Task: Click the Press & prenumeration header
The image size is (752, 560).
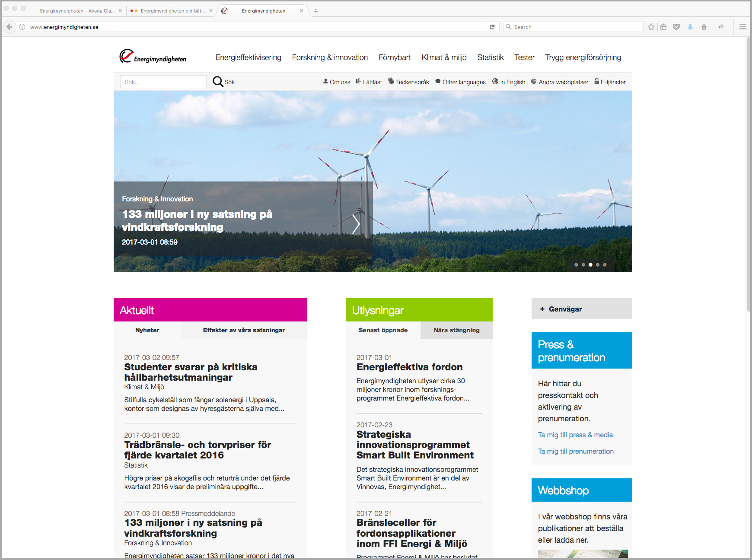Action: (582, 350)
